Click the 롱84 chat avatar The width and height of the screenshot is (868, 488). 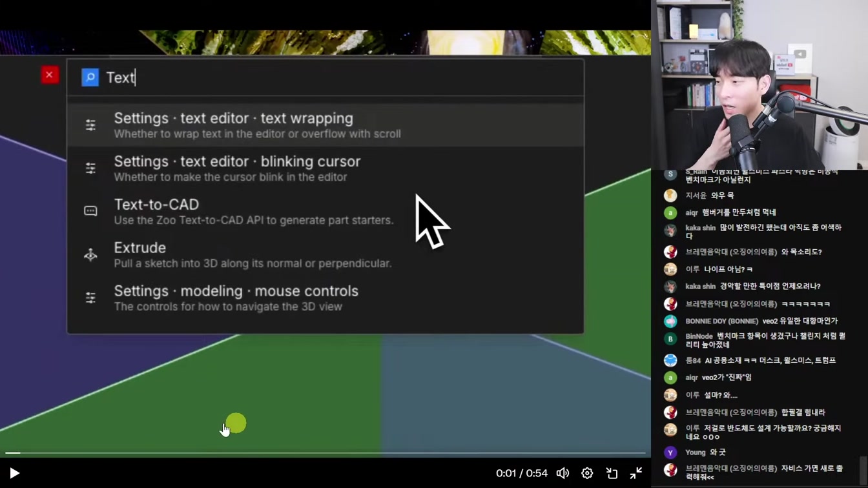point(670,360)
